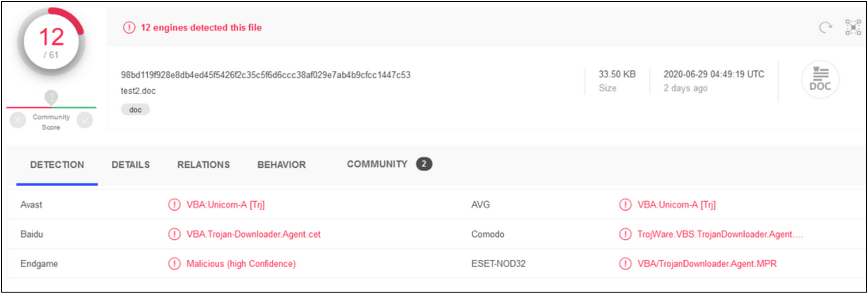Switch to the Details tab
Image resolution: width=868 pixels, height=294 pixels.
[x=131, y=165]
